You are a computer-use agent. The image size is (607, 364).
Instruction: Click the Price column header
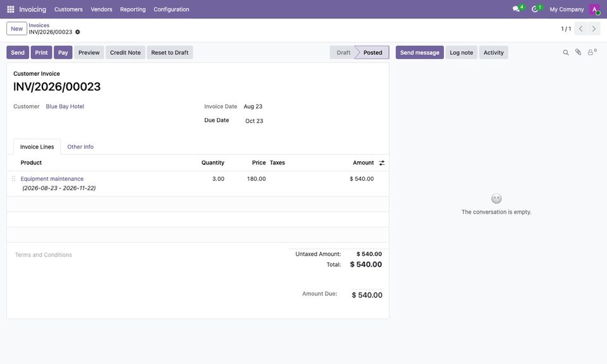click(259, 163)
